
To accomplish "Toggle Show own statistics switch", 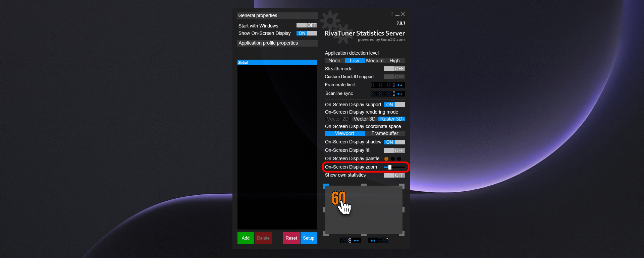I will pyautogui.click(x=394, y=175).
